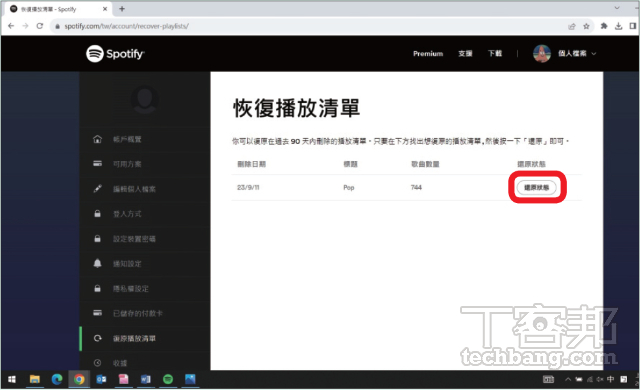The height and width of the screenshot is (390, 640).
Task: Open 可用方案 in the sidebar
Action: [x=144, y=164]
